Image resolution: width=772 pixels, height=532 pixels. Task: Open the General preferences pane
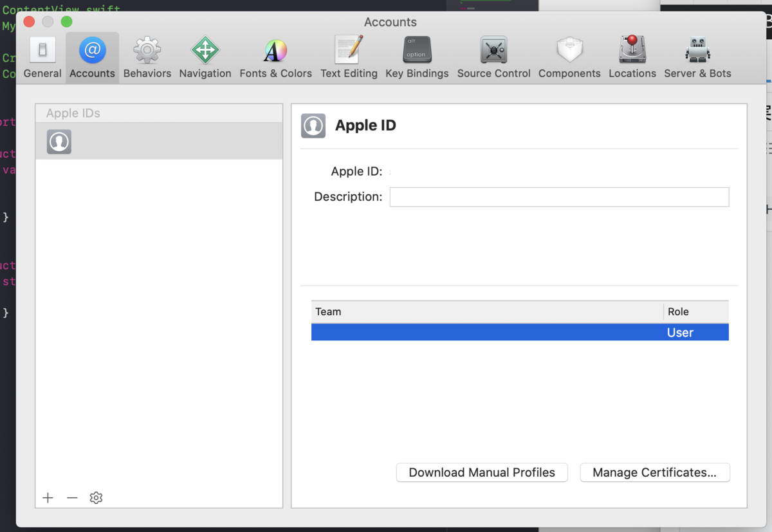click(42, 58)
